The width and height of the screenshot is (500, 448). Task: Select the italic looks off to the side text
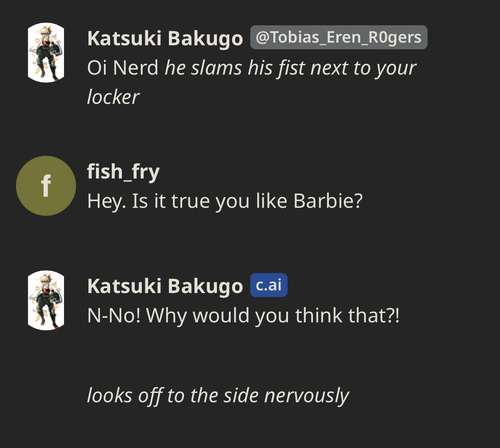218,395
